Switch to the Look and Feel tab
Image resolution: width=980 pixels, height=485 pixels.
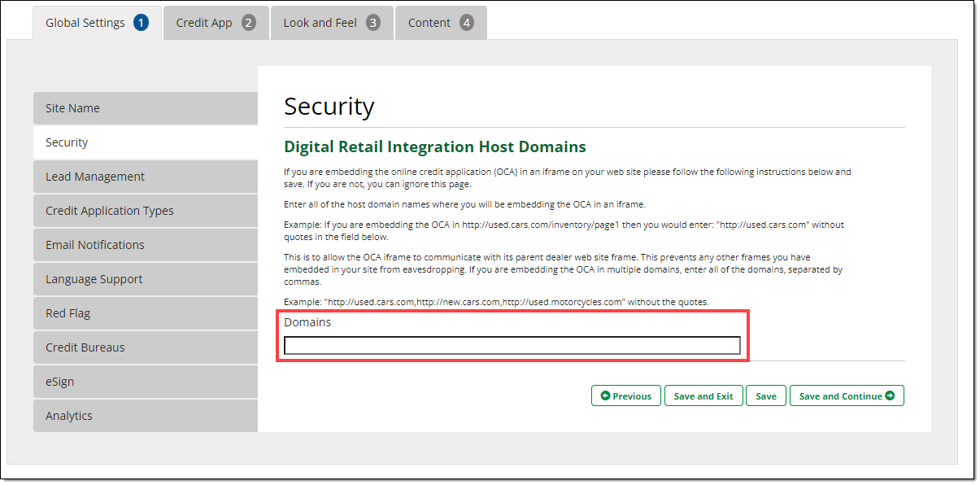pos(320,23)
